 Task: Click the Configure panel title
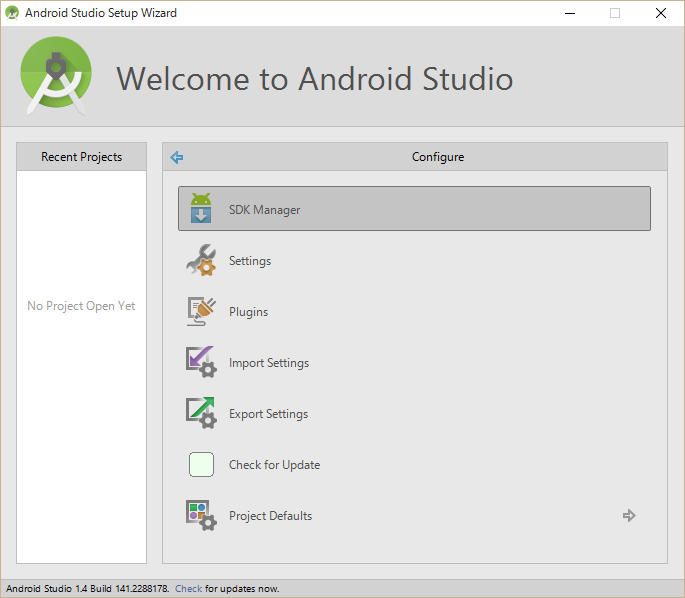click(x=438, y=157)
